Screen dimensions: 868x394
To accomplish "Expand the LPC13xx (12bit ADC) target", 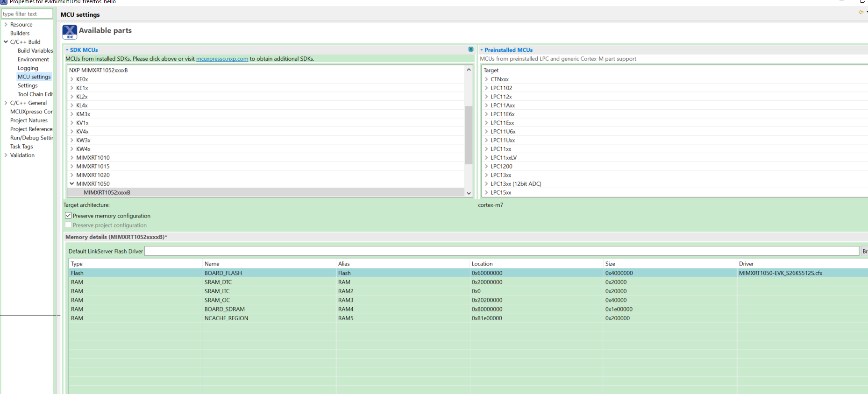I will [486, 184].
